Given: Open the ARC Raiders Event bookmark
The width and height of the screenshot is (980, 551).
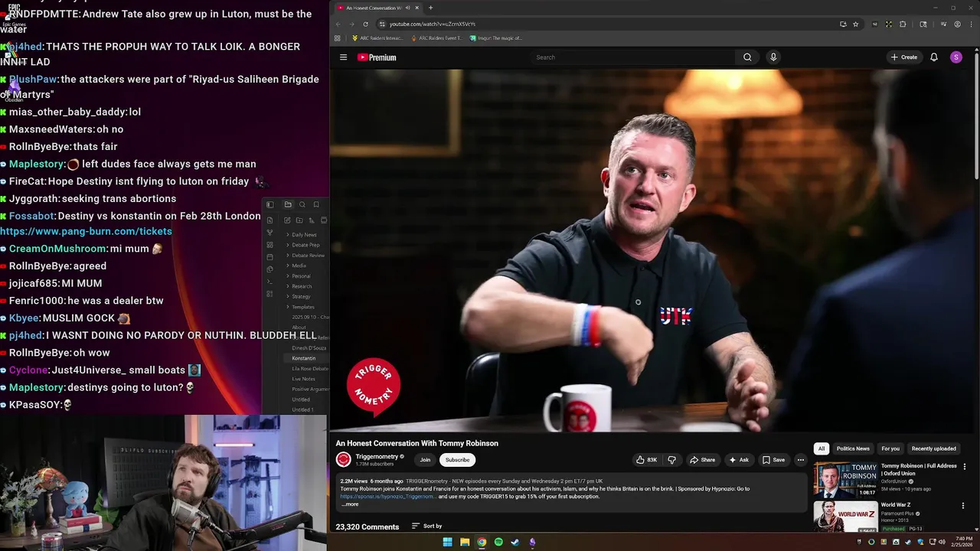Looking at the screenshot, I should tap(437, 38).
